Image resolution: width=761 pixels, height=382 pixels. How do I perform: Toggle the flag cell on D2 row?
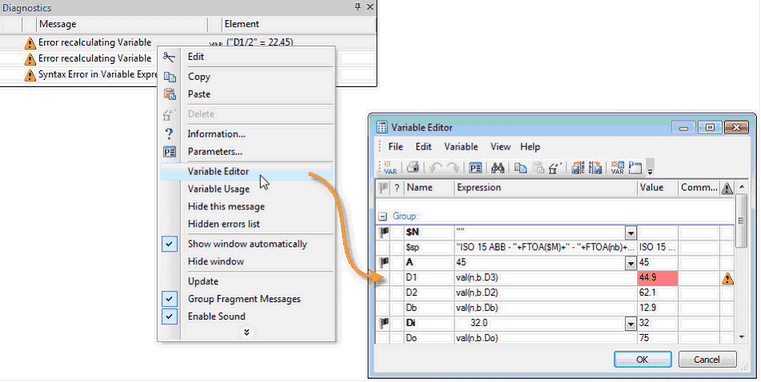pyautogui.click(x=383, y=293)
